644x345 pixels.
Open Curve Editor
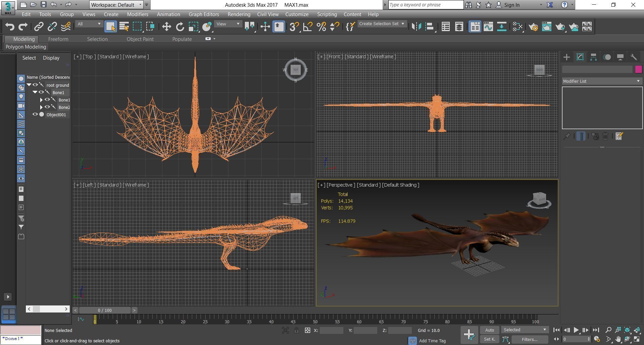point(488,26)
